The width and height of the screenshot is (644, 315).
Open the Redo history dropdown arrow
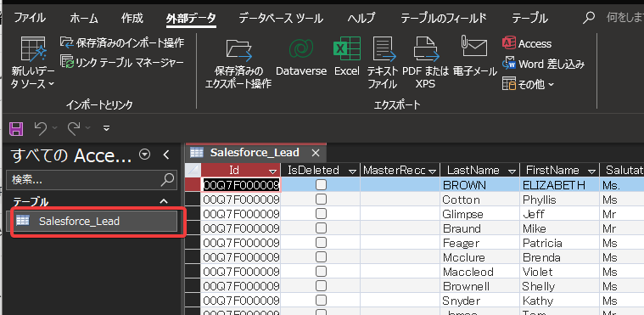tap(88, 129)
